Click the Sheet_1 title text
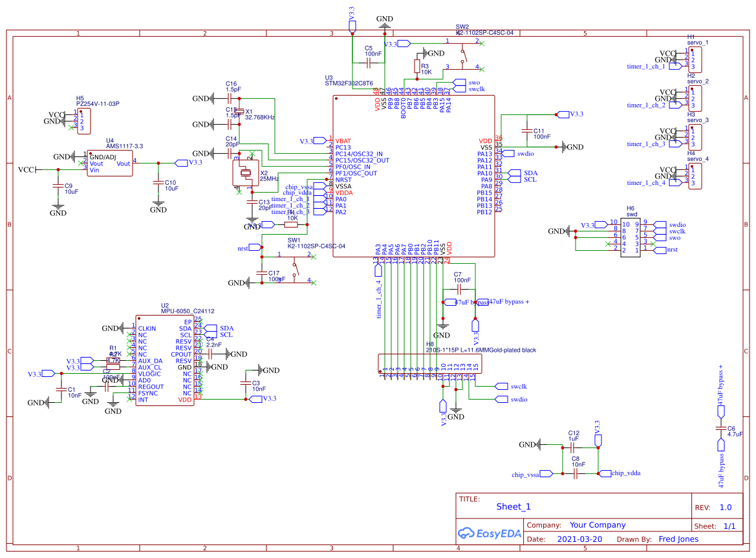 (x=513, y=506)
